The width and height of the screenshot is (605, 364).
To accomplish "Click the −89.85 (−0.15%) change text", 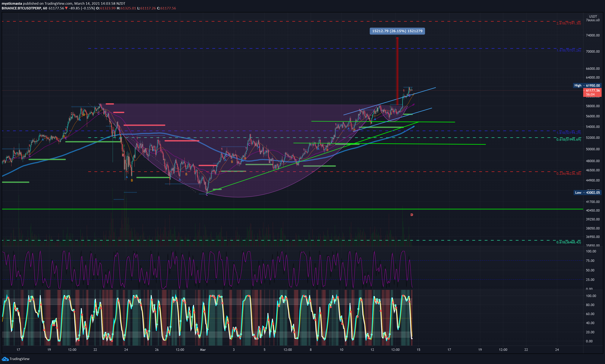I will [82, 8].
